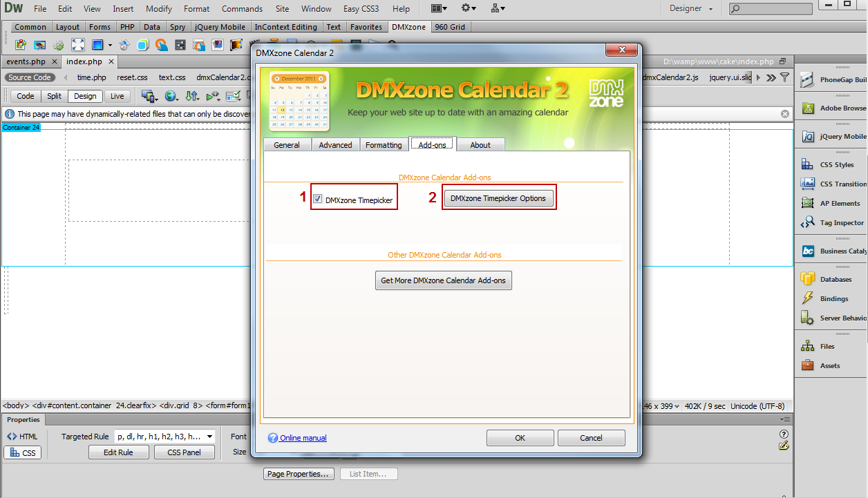Select HTML mode in Properties panel

coord(23,437)
